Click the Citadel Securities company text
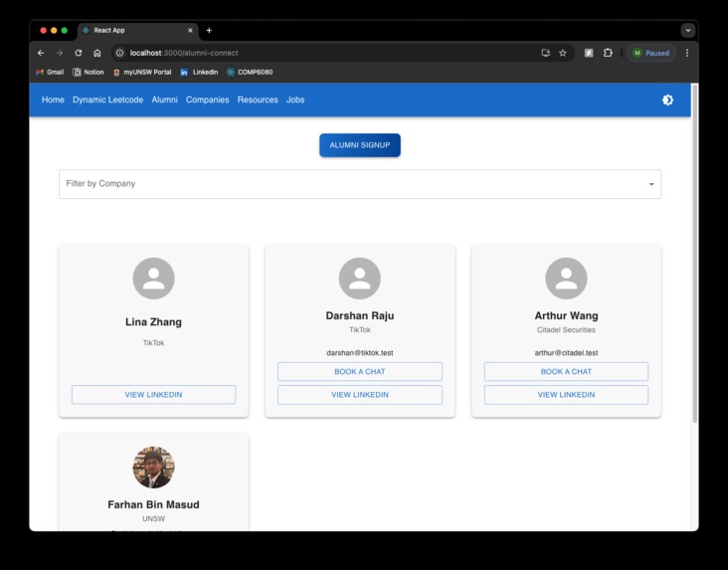Viewport: 728px width, 570px height. [x=566, y=330]
